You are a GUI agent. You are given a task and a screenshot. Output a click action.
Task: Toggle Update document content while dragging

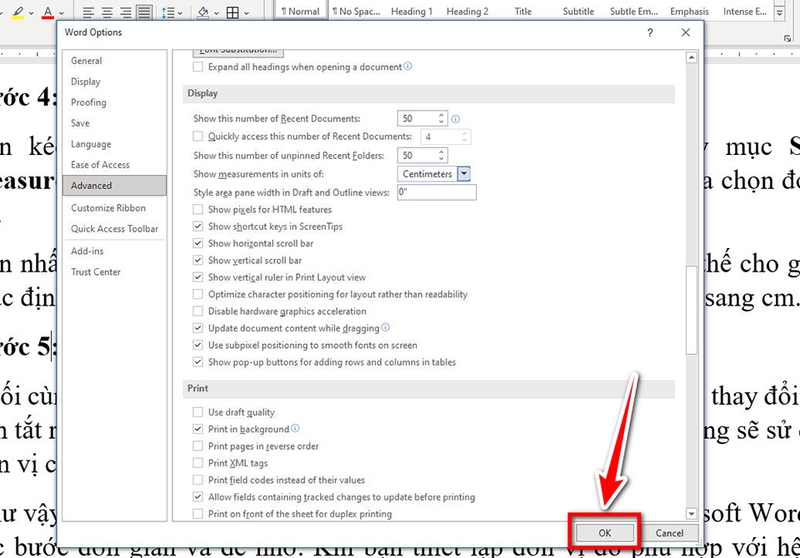197,328
